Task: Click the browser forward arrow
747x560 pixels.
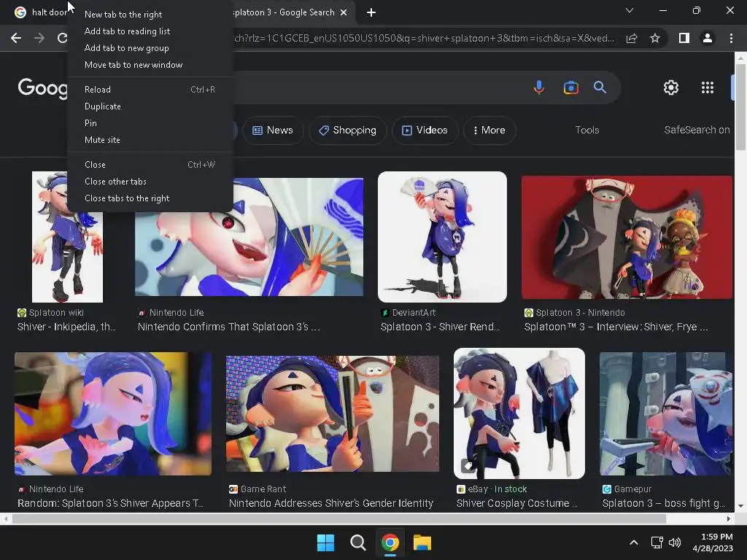Action: tap(39, 38)
